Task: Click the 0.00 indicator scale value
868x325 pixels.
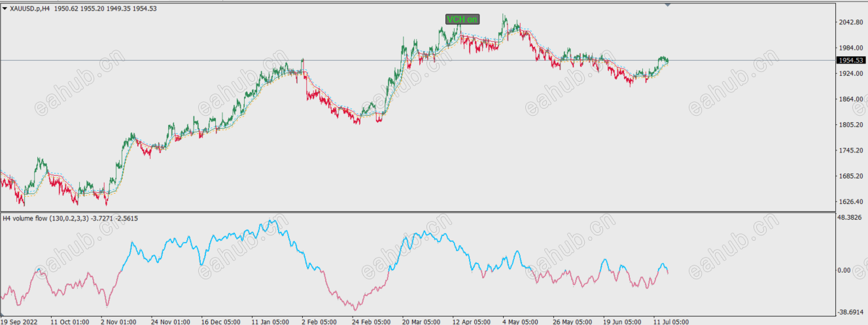Action: click(x=844, y=270)
